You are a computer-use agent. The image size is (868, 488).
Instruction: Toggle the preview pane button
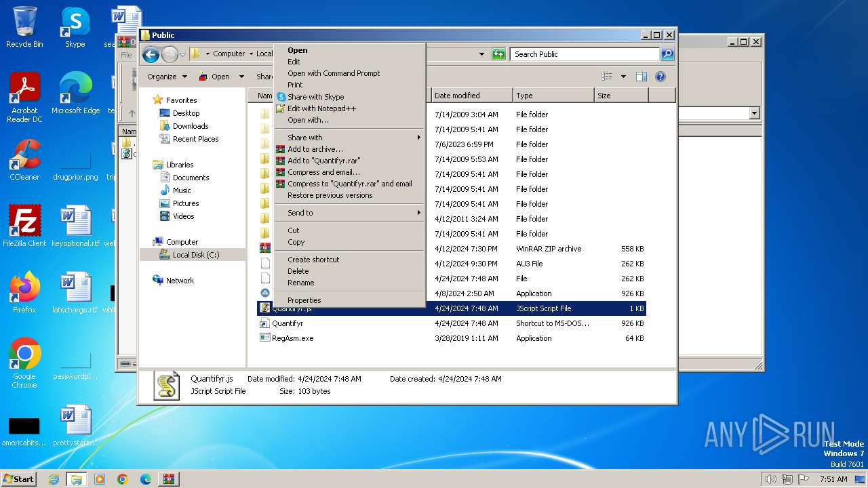click(x=642, y=77)
